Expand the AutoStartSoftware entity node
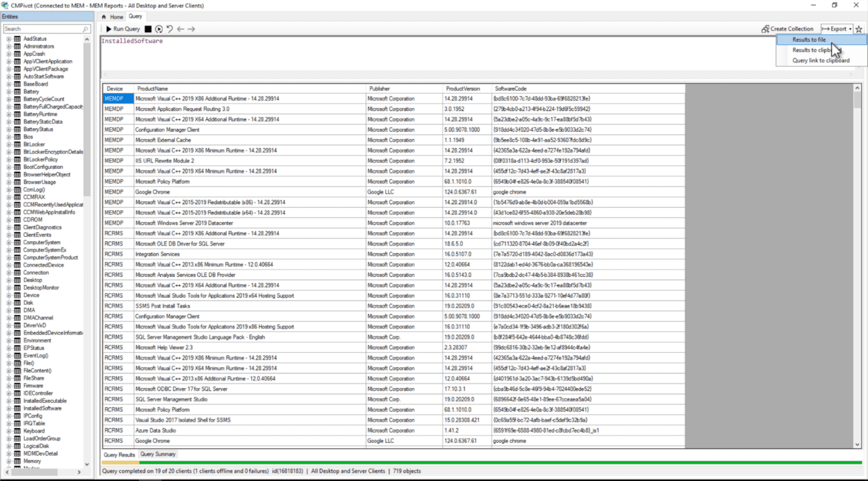The image size is (868, 481). [x=9, y=77]
